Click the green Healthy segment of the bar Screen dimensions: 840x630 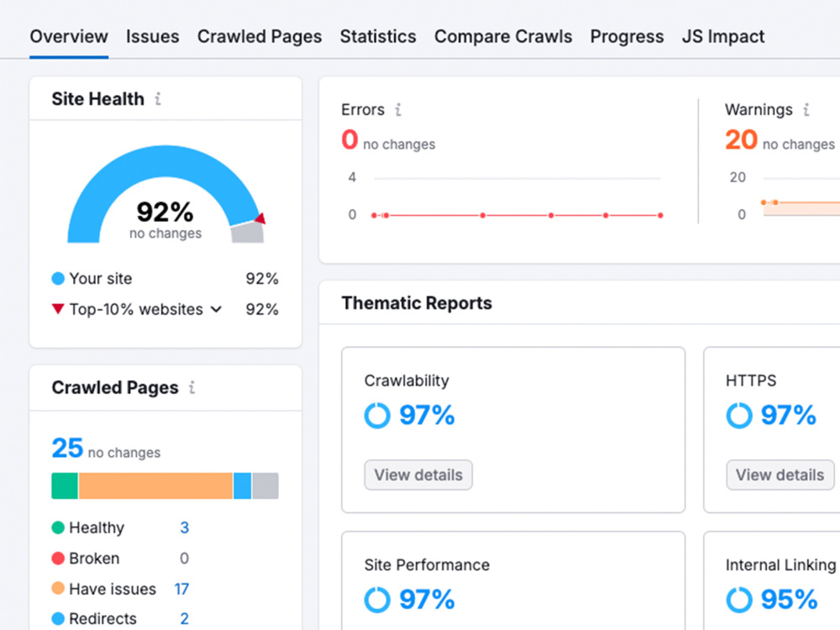[65, 486]
